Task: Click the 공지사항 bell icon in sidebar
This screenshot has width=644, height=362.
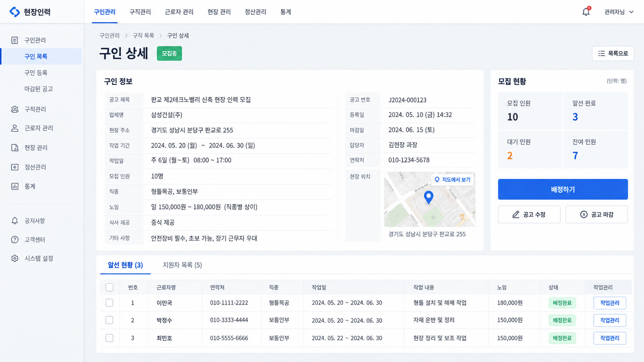Action: click(x=15, y=221)
